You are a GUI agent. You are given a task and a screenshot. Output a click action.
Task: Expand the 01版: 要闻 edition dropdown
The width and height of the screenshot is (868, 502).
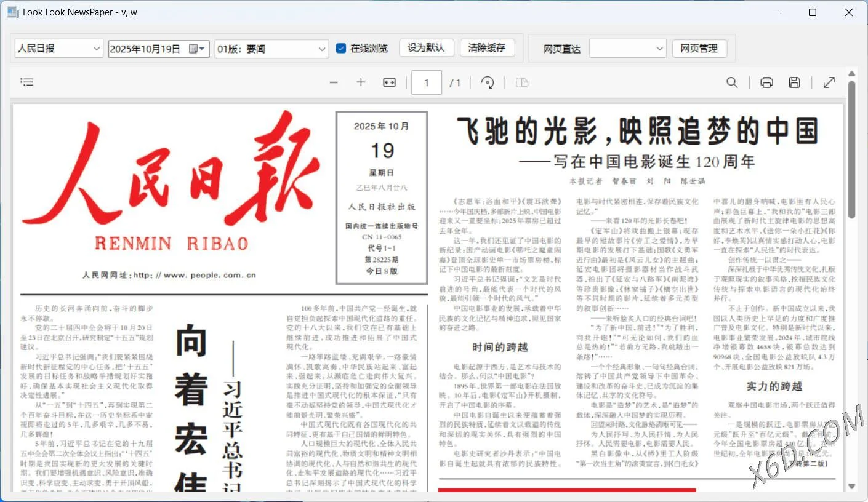point(321,49)
